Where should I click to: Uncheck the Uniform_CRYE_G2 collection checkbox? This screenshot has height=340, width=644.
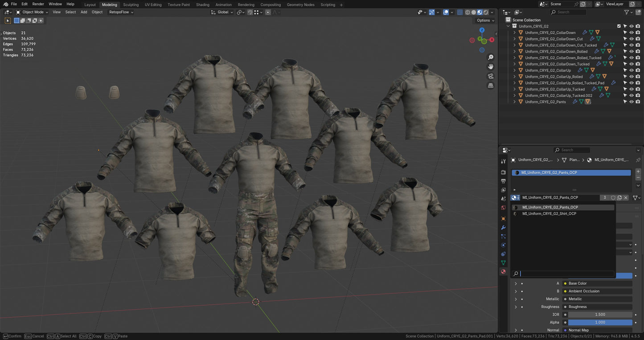pyautogui.click(x=619, y=26)
